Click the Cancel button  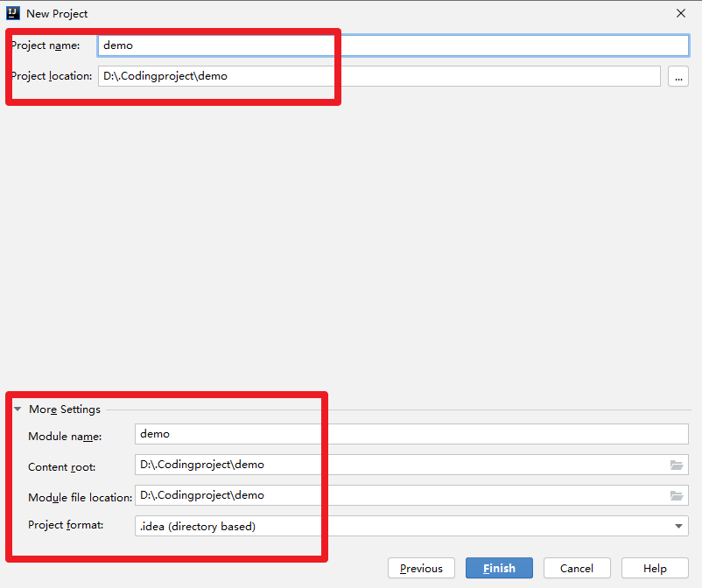577,568
